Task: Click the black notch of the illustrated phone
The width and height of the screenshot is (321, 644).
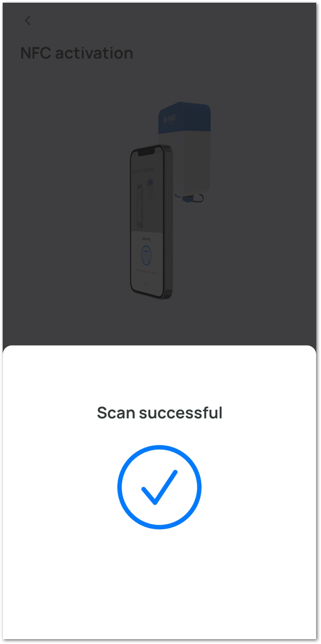Action: [x=146, y=152]
